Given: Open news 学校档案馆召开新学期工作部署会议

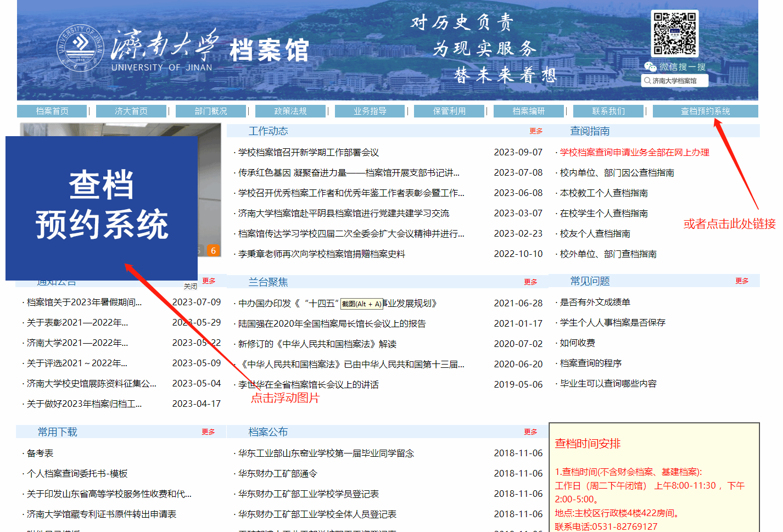Looking at the screenshot, I should click(309, 152).
